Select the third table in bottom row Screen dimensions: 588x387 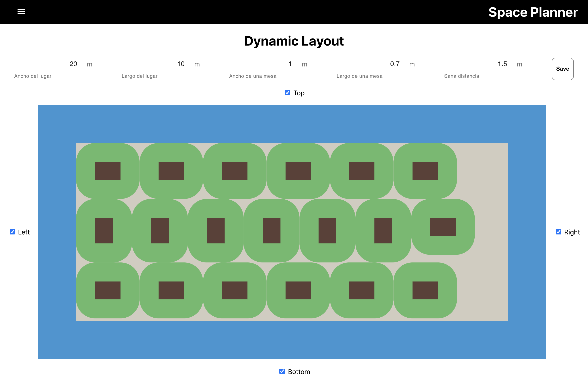[x=234, y=290]
